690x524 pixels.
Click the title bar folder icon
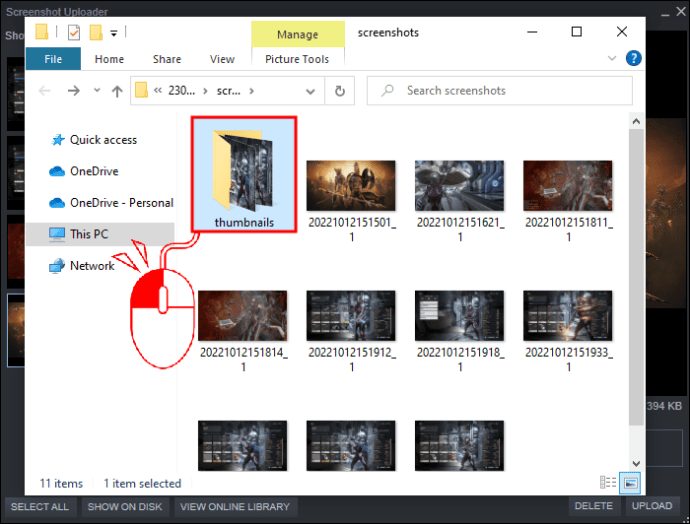(x=42, y=32)
